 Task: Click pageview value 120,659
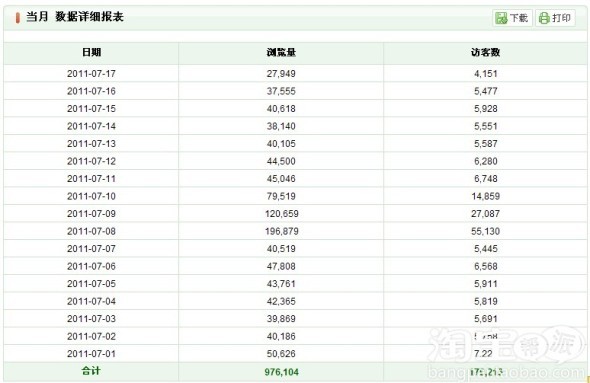point(282,214)
